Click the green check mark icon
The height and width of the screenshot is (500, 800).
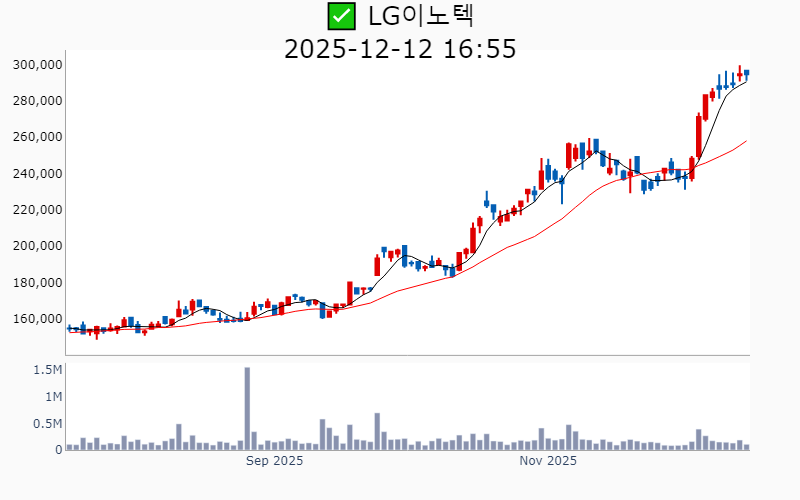(341, 16)
